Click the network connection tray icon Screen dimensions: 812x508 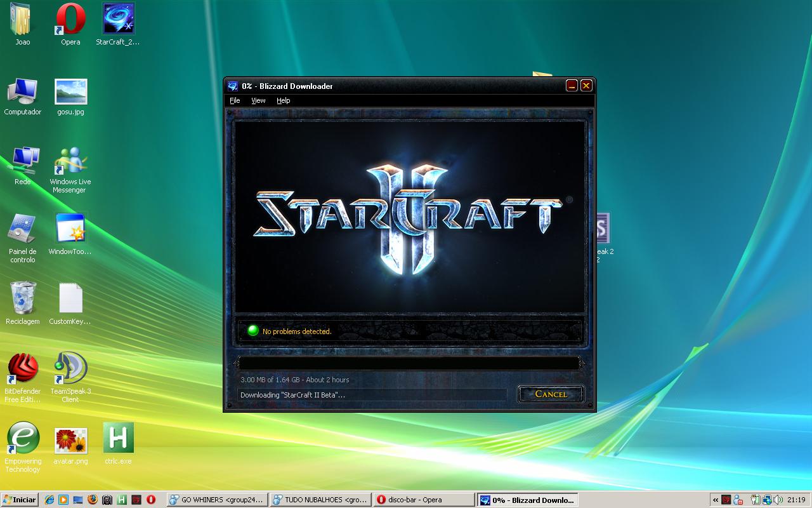pos(767,500)
